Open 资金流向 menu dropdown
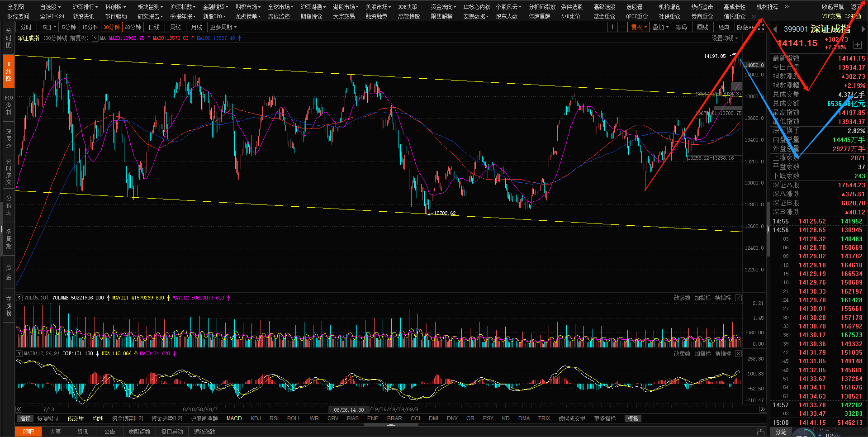The width and height of the screenshot is (868, 437). click(443, 7)
